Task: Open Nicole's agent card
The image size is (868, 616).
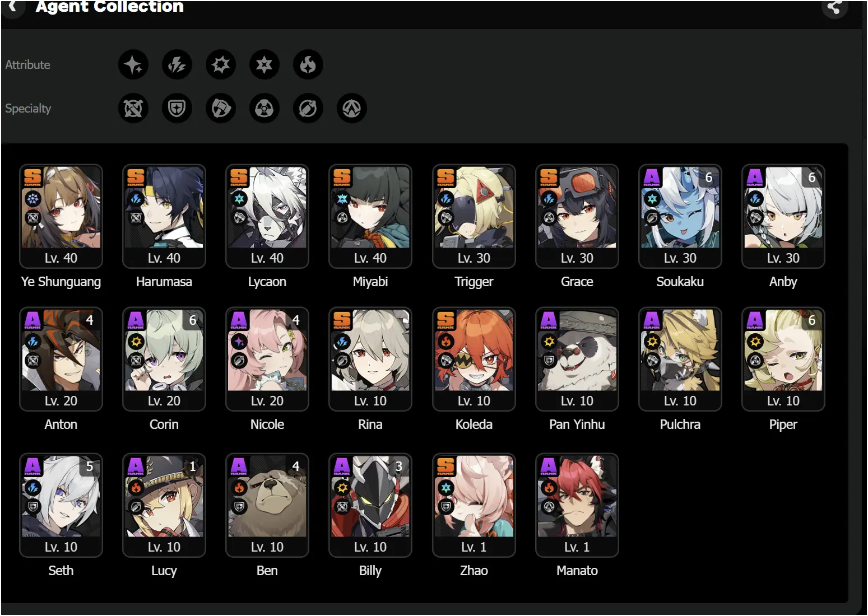Action: click(267, 359)
